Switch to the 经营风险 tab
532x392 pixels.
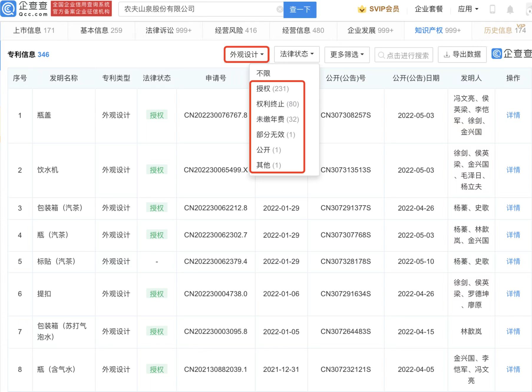pos(236,30)
